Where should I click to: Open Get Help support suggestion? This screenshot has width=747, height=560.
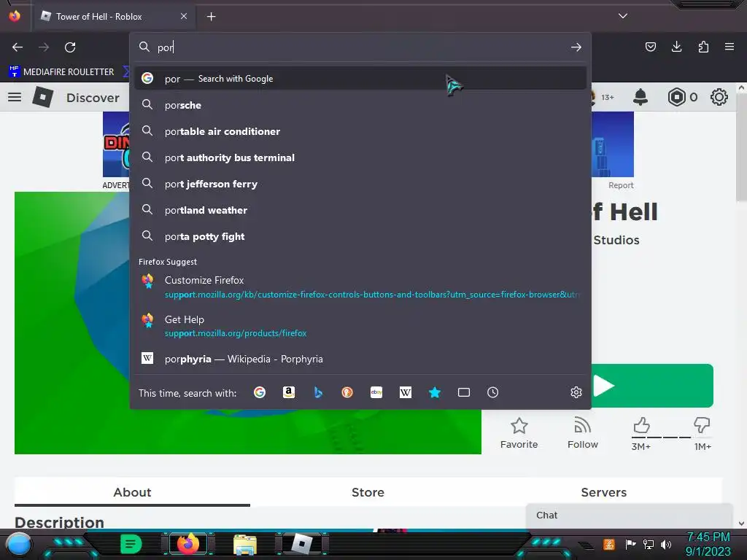(360, 326)
